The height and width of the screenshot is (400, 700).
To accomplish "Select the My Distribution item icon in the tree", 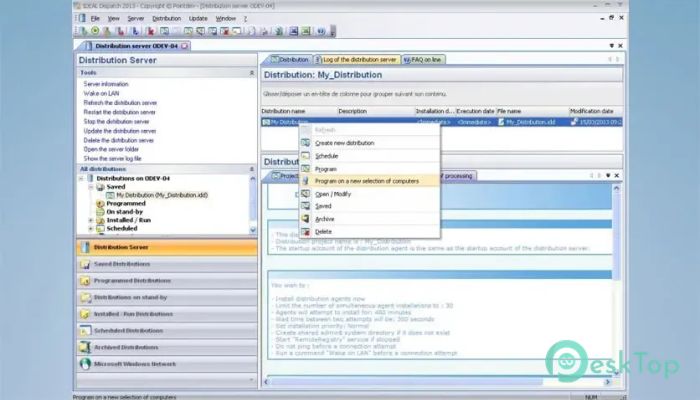I will point(110,195).
